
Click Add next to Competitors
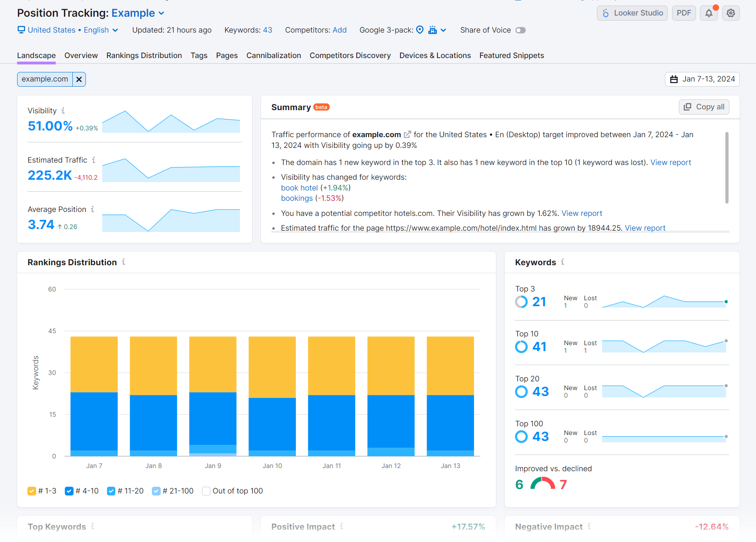point(340,30)
